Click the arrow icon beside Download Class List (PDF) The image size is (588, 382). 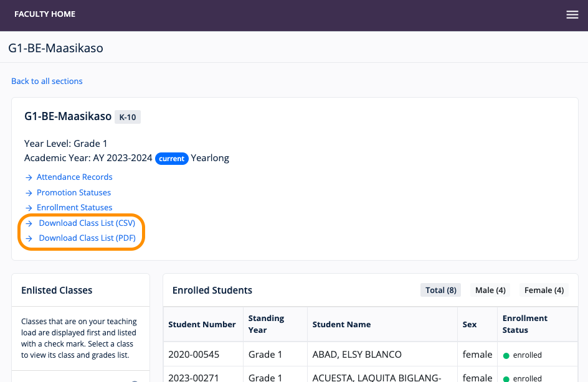coord(29,238)
